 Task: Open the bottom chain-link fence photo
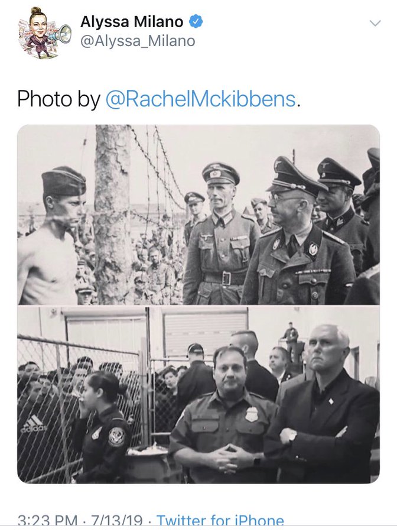(x=198, y=395)
